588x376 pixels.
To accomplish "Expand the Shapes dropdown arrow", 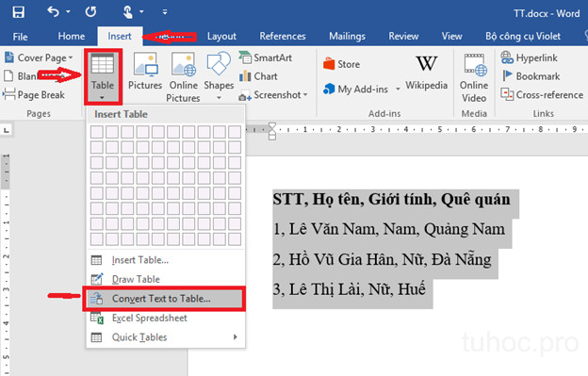I will [x=219, y=98].
